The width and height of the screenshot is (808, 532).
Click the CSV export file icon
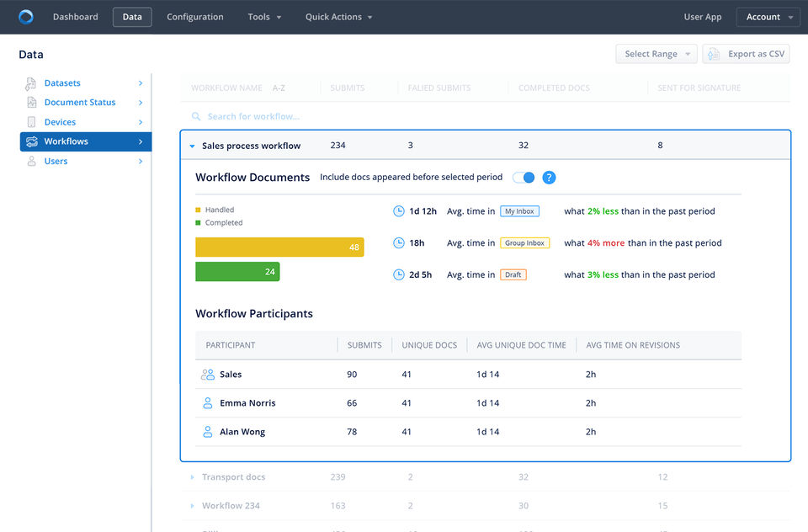[x=714, y=54]
